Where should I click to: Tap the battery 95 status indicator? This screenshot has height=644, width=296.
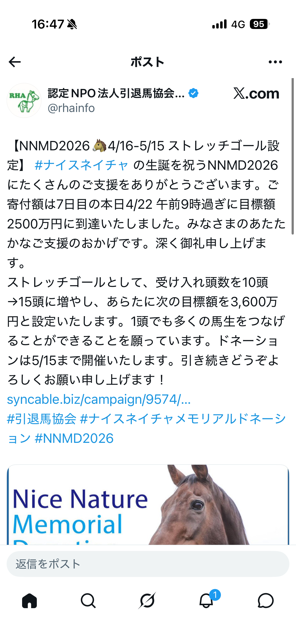[259, 24]
